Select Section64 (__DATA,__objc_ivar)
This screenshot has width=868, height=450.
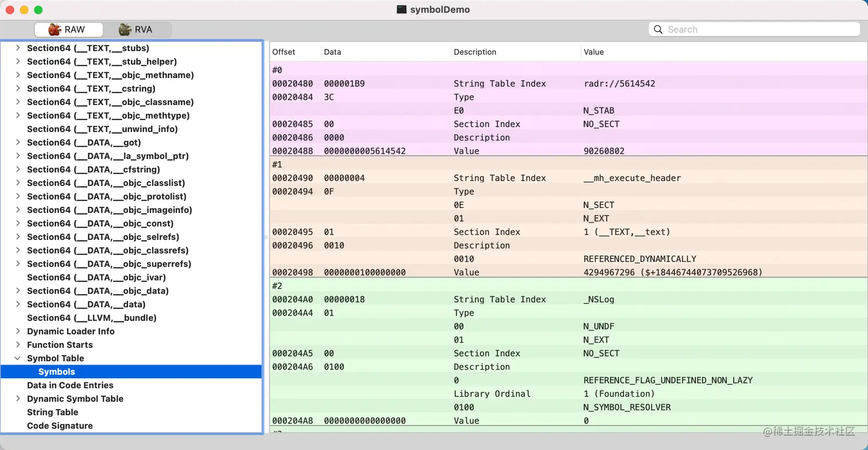[131, 277]
